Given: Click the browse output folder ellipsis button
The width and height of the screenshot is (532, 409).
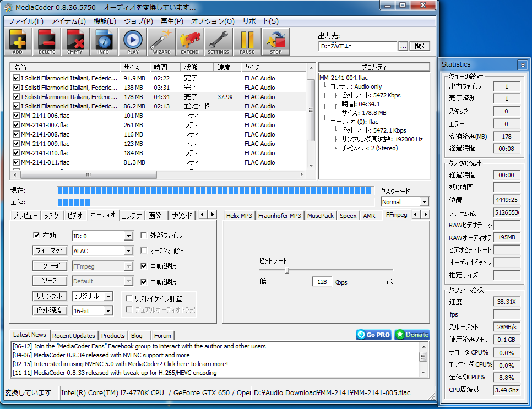Looking at the screenshot, I should (x=403, y=46).
